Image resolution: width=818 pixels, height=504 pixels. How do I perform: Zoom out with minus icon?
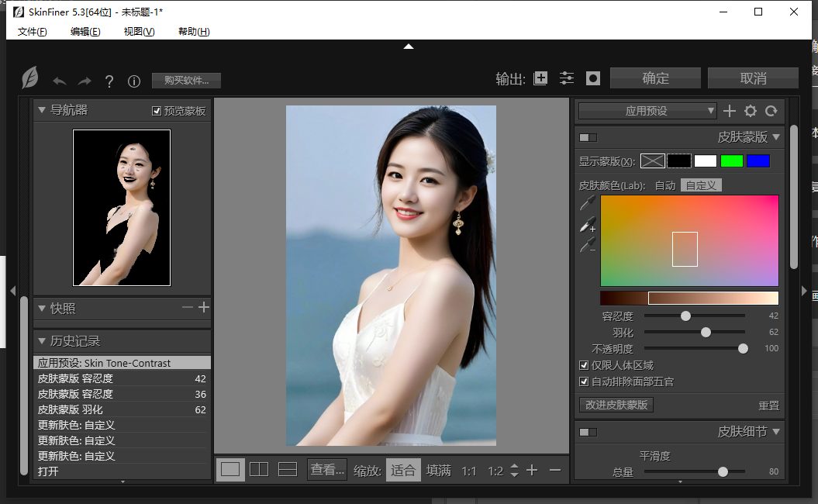tap(555, 470)
